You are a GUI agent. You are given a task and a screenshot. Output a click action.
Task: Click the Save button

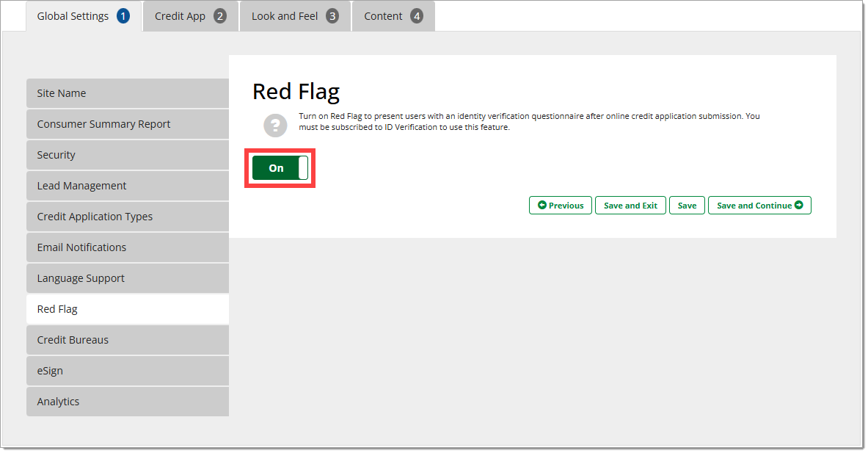pyautogui.click(x=687, y=206)
